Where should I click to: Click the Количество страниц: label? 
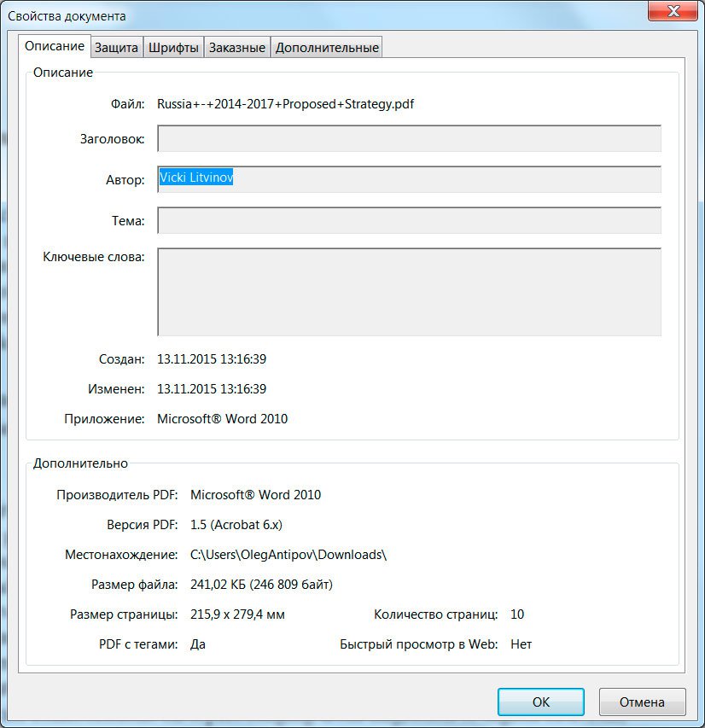tap(435, 614)
